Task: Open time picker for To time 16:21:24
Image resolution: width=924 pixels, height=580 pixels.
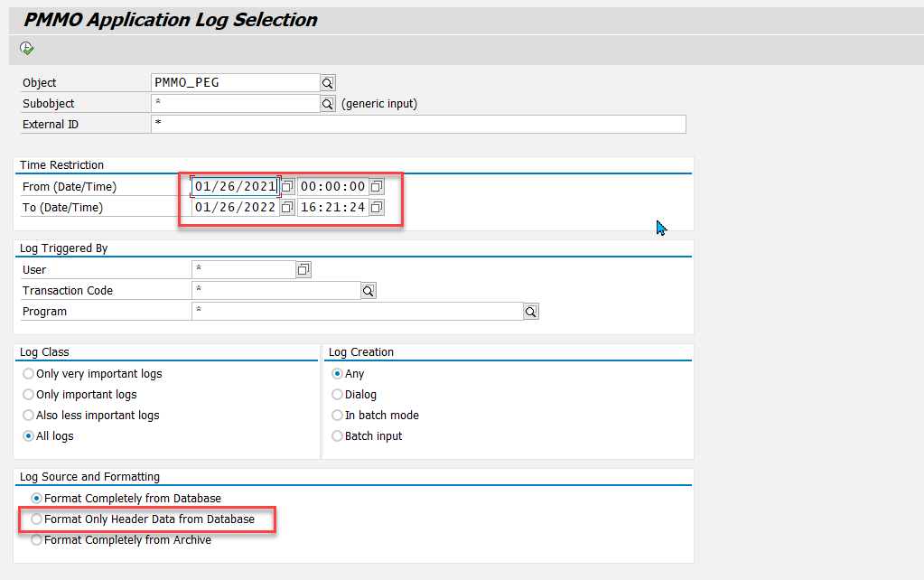Action: click(x=377, y=208)
